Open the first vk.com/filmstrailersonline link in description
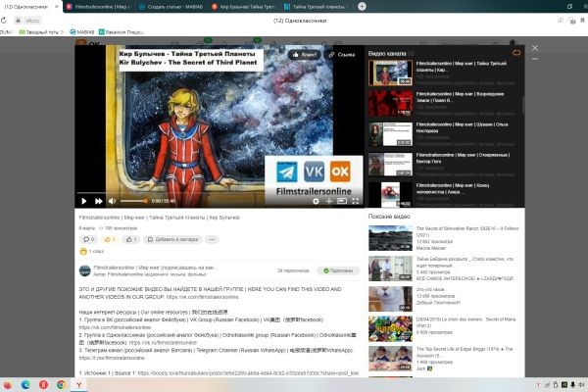 tap(202, 297)
